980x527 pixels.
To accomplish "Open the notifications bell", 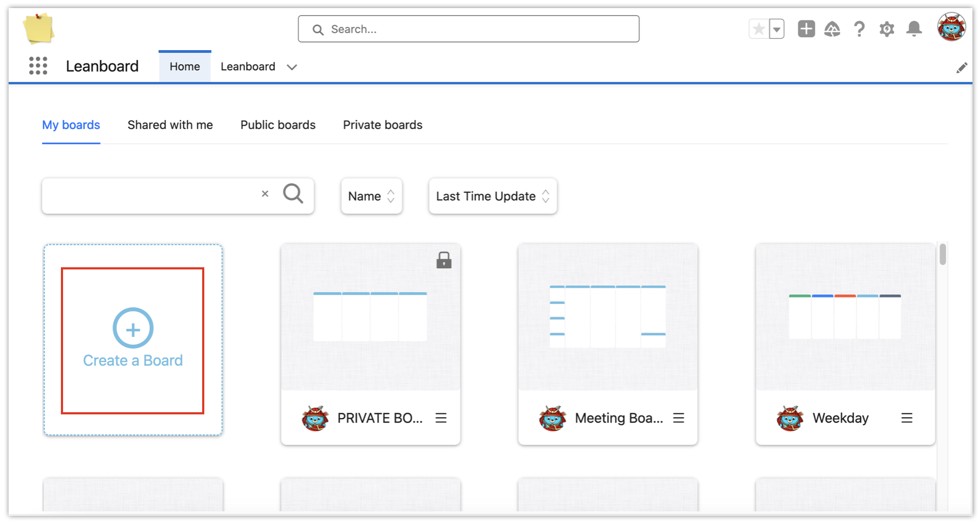I will pos(914,29).
